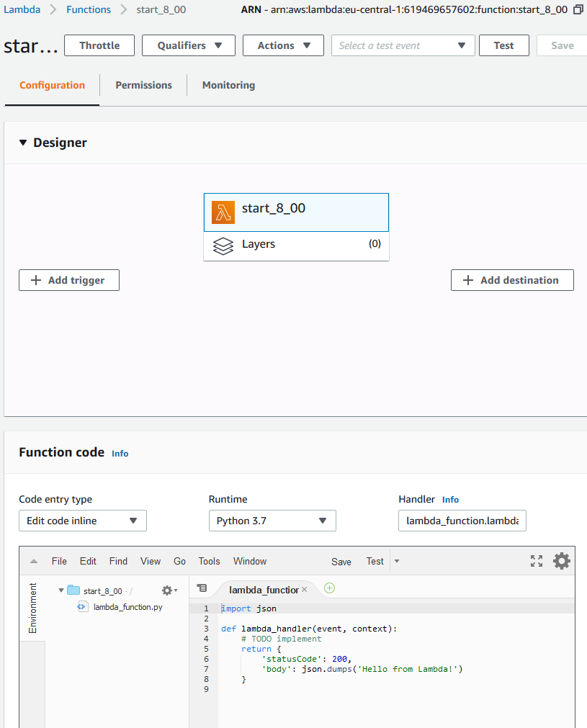Switch to the Configuration tab
The image size is (587, 728).
pyautogui.click(x=52, y=86)
